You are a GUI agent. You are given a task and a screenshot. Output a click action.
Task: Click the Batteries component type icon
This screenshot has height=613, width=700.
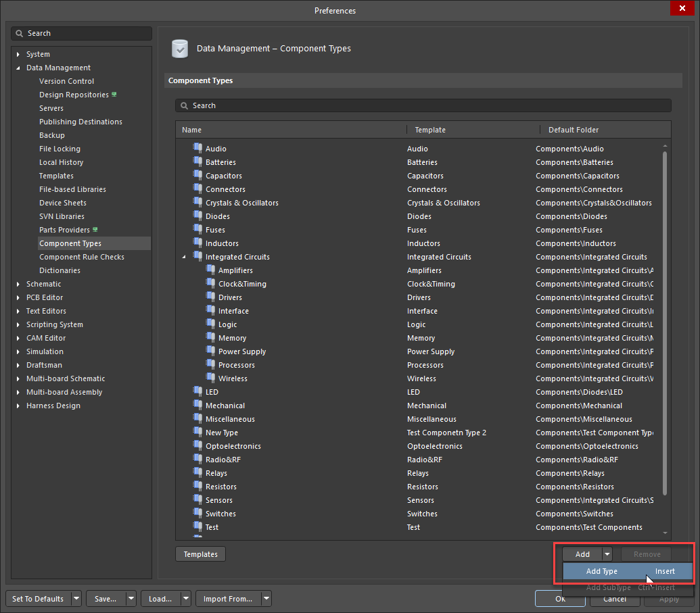coord(197,162)
